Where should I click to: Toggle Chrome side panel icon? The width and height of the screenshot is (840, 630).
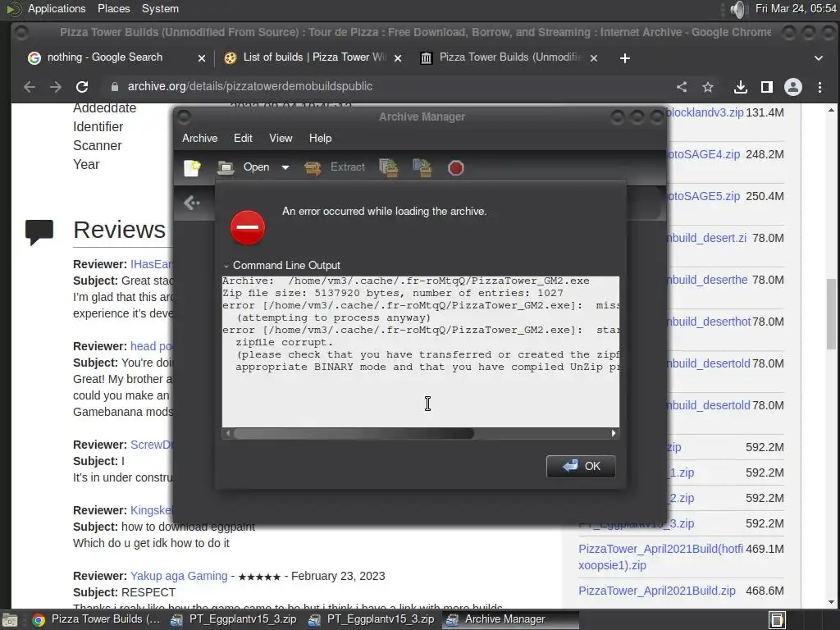(767, 87)
